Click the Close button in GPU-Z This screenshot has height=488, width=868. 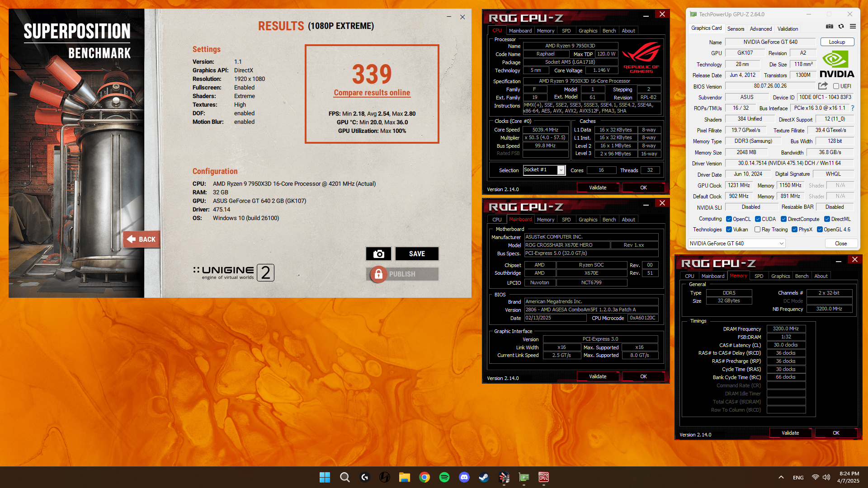coord(841,244)
